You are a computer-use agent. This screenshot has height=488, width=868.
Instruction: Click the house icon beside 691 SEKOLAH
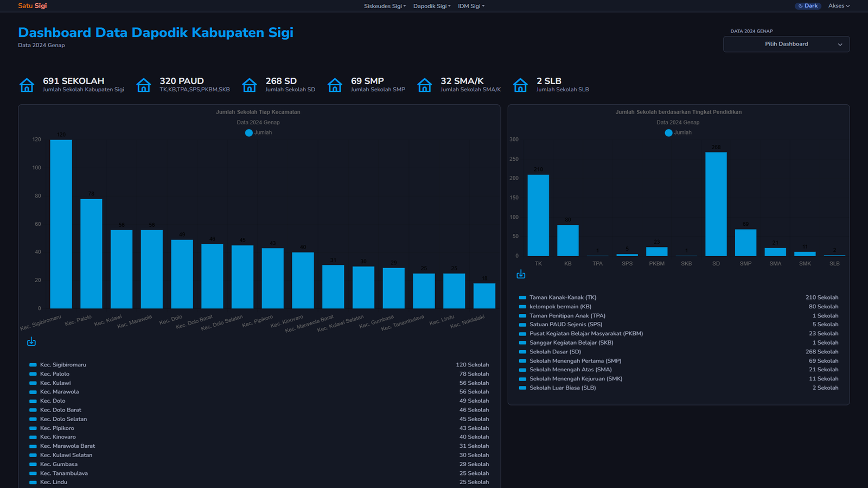click(x=27, y=85)
